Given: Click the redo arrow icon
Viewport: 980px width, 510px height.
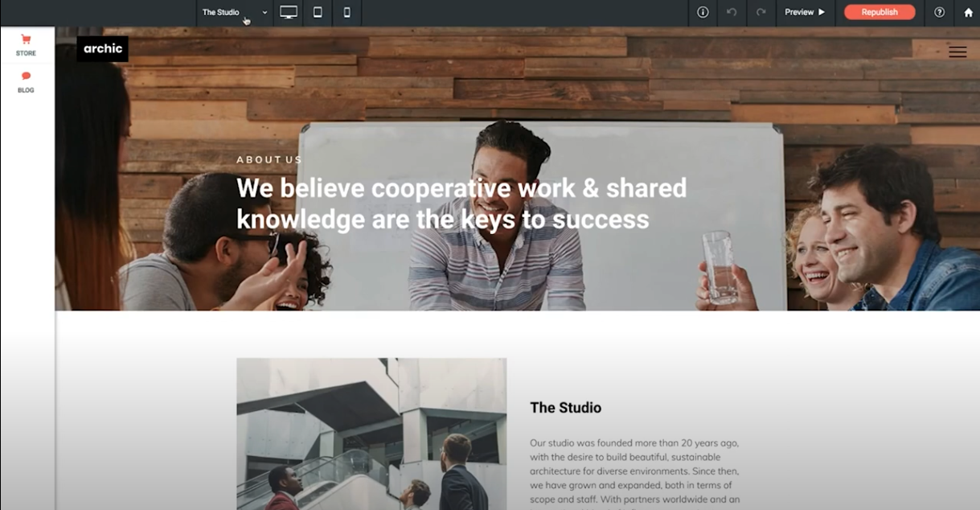Looking at the screenshot, I should (761, 12).
